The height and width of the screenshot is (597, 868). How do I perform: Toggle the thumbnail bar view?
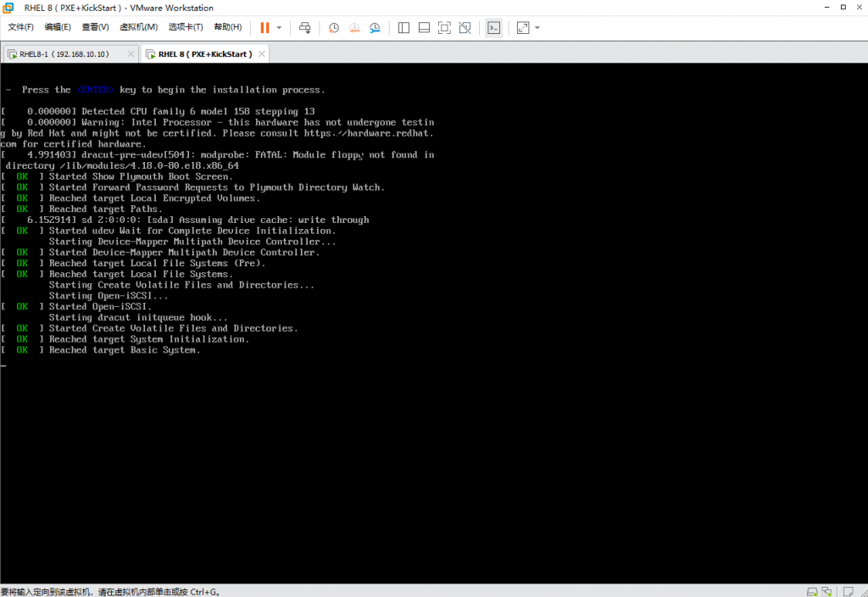click(424, 28)
